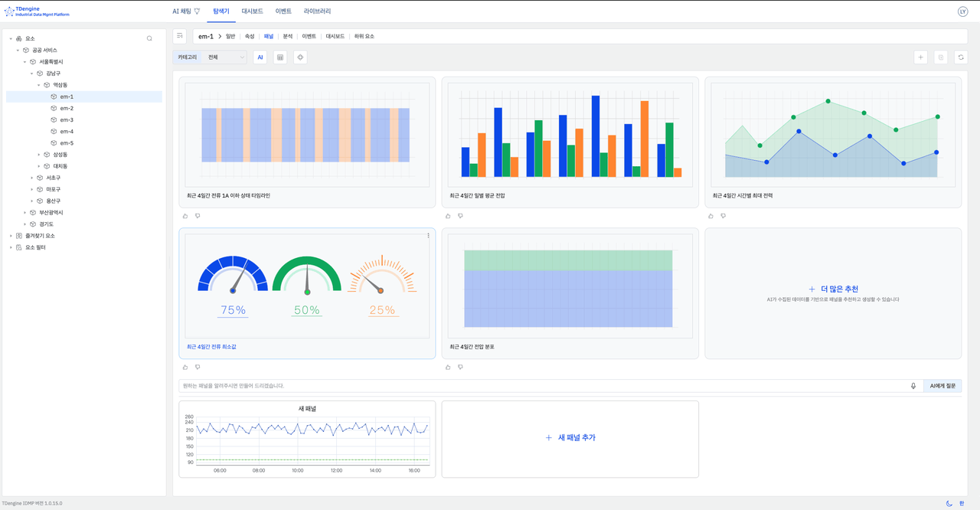The width and height of the screenshot is (980, 510).
Task: Open the 카테고리 dropdown showing 전체
Action: (x=227, y=57)
